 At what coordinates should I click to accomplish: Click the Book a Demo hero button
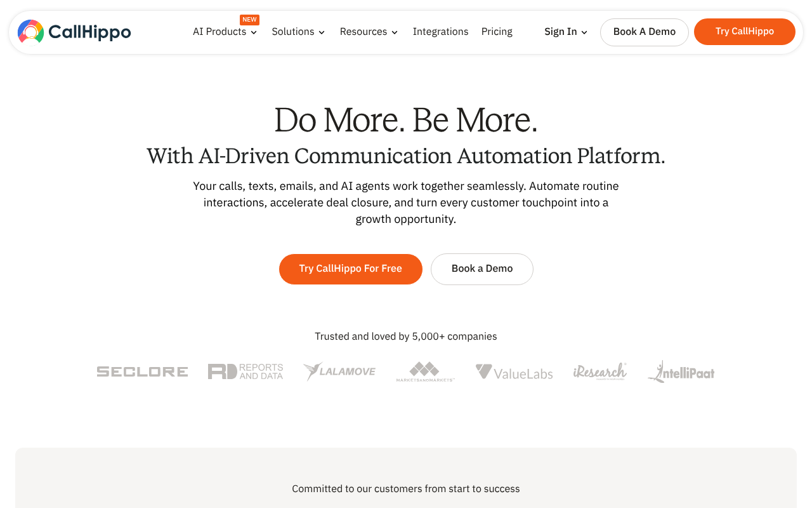point(481,269)
